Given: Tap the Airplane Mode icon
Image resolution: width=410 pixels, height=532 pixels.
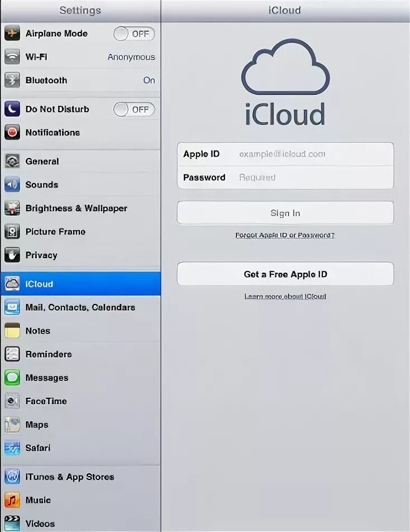Looking at the screenshot, I should click(x=12, y=34).
